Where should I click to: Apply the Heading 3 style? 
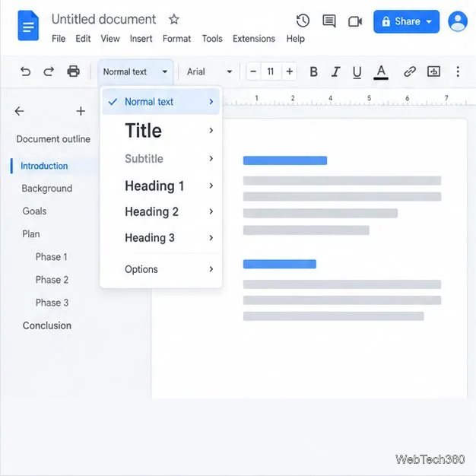pos(161,238)
